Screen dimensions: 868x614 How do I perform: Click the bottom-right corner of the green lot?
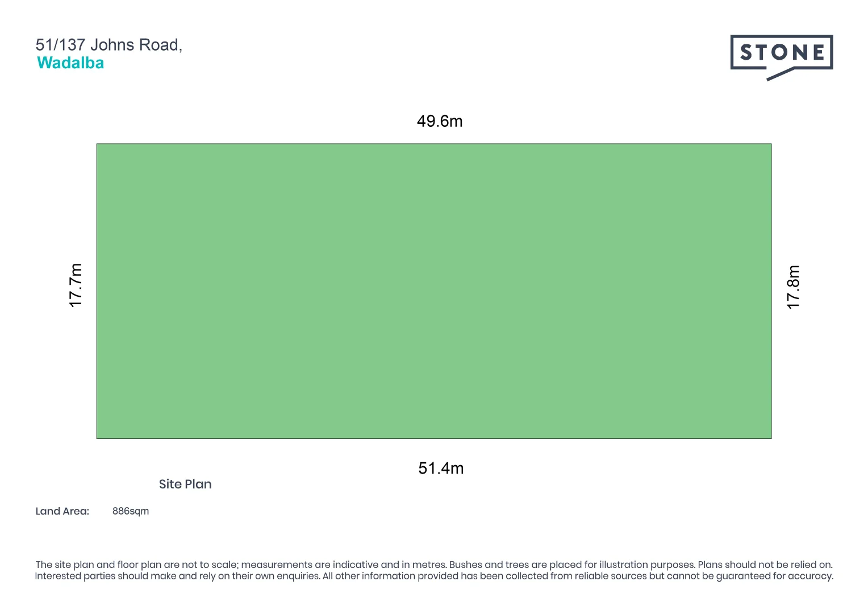click(771, 438)
